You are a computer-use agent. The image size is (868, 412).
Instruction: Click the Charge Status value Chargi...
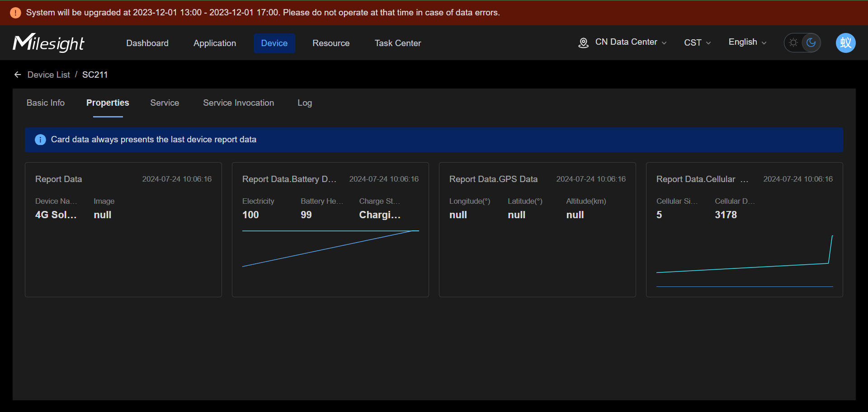pyautogui.click(x=380, y=215)
